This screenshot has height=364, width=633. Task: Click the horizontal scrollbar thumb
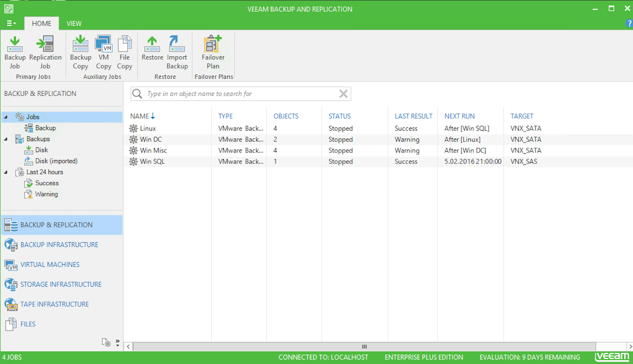(x=364, y=346)
